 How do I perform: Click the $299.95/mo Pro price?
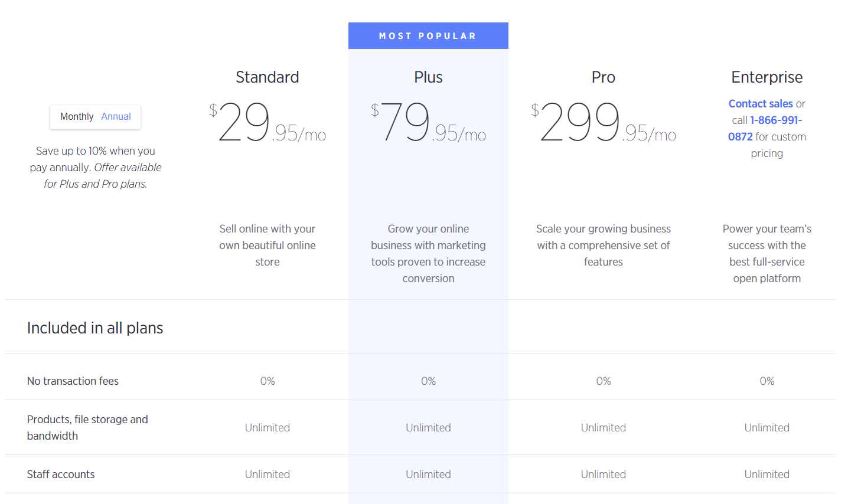[603, 123]
